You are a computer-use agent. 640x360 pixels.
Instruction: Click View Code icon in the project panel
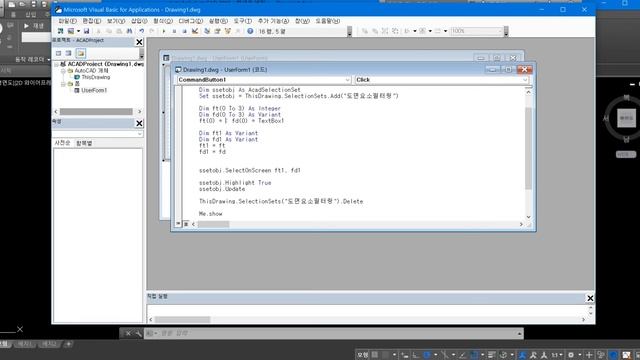[x=58, y=53]
